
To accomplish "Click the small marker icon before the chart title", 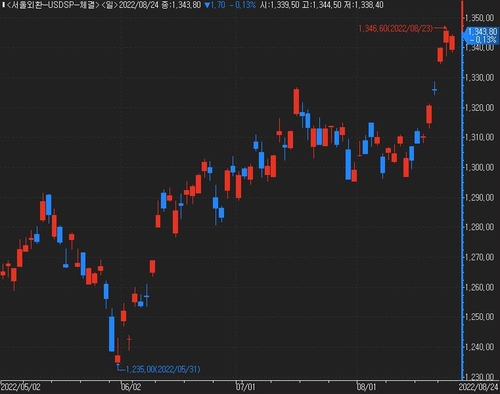I will pos(3,5).
